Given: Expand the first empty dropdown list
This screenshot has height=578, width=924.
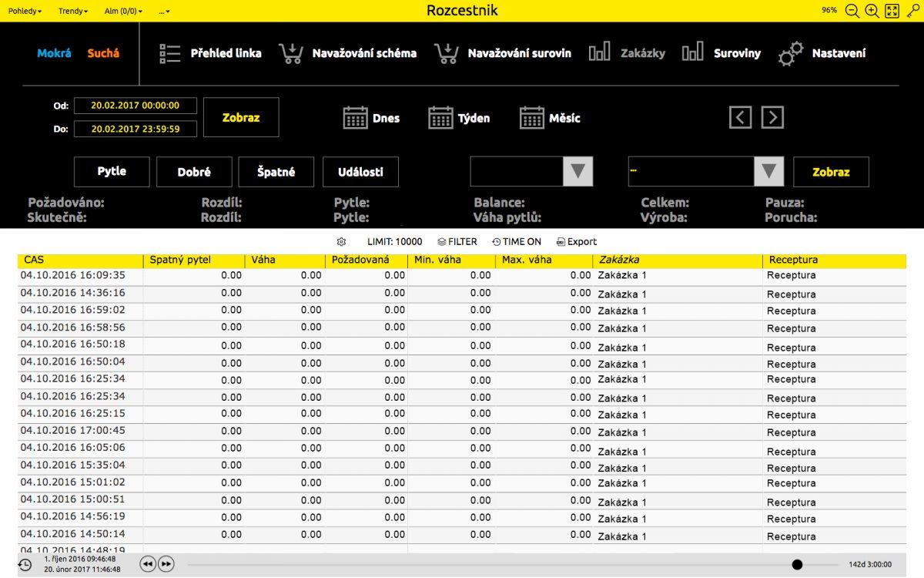Looking at the screenshot, I should (x=577, y=171).
